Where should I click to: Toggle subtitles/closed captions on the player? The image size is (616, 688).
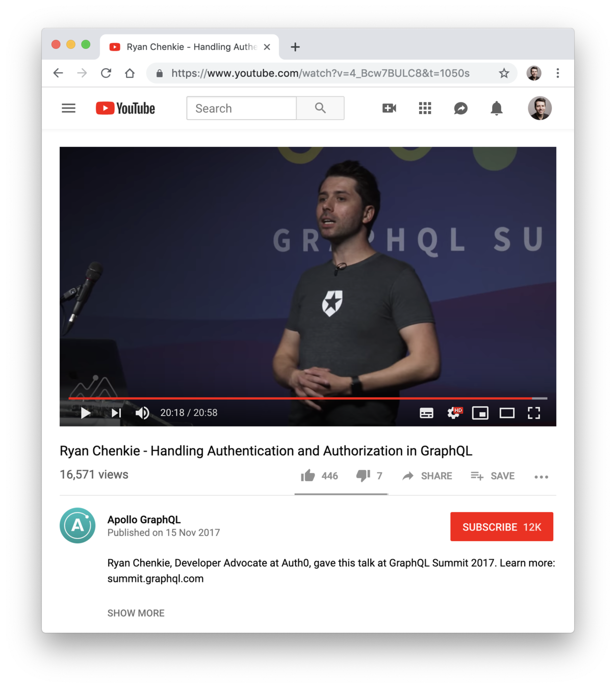tap(426, 413)
